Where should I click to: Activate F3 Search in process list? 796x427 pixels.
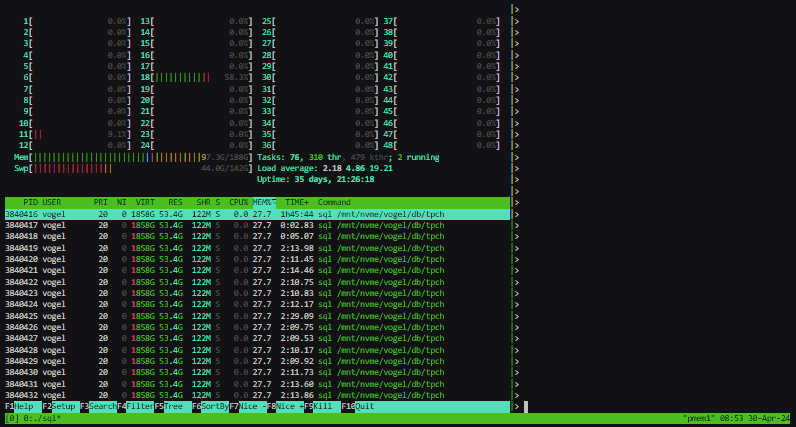[98, 406]
